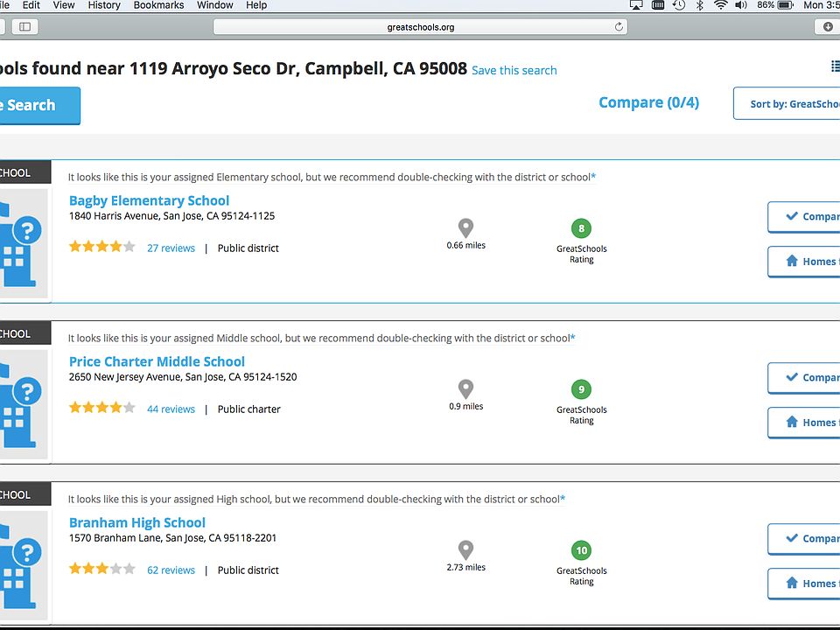
Task: Click the greatschools.org address bar
Action: click(421, 27)
